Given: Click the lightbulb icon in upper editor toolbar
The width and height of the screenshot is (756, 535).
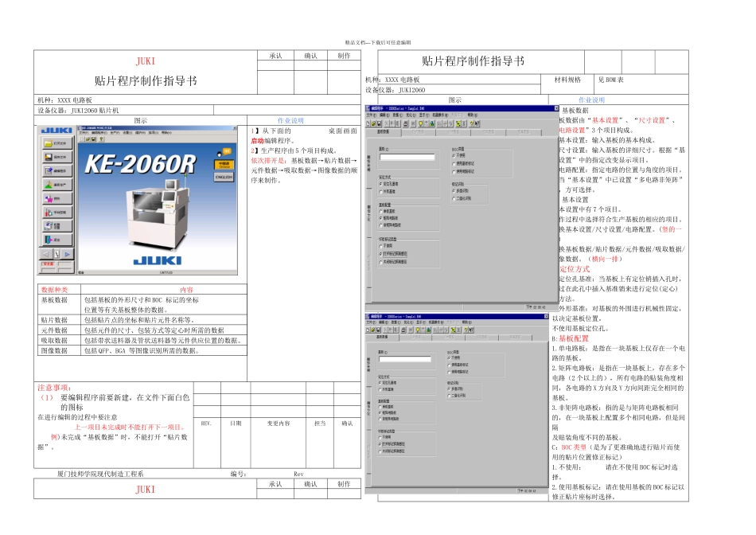Looking at the screenshot, I should click(420, 123).
